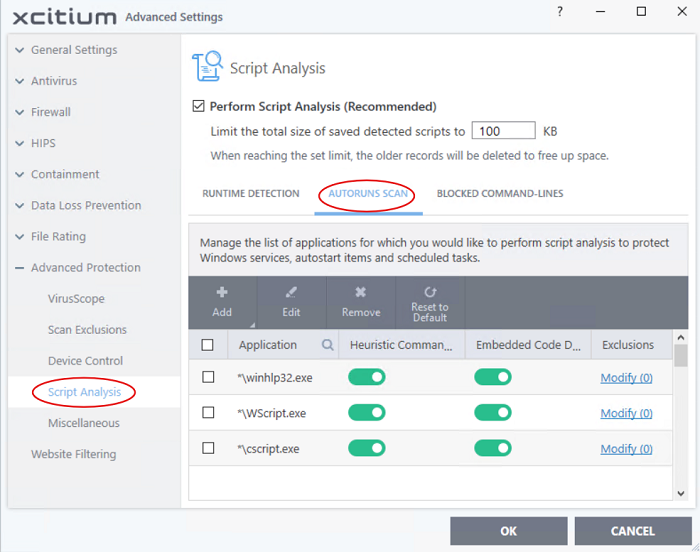Click the Embedded Code D... column header

point(528,345)
